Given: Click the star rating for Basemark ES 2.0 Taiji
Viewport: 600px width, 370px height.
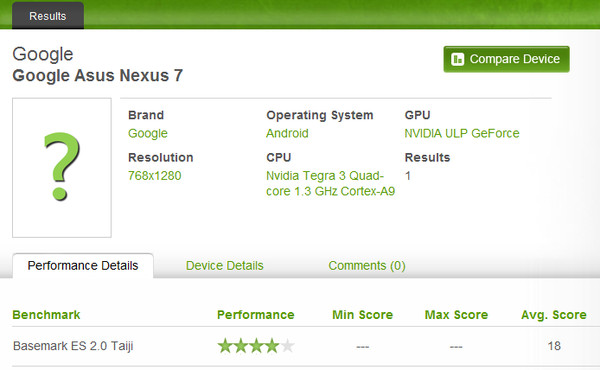Looking at the screenshot, I should (256, 346).
